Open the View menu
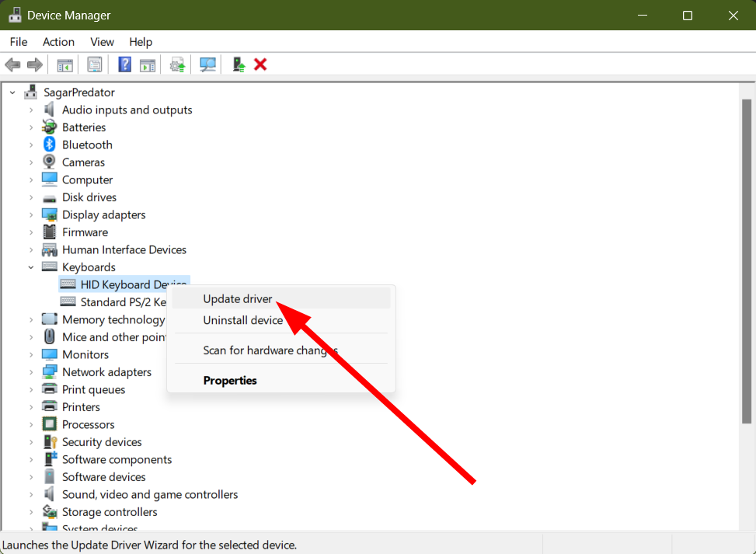This screenshot has height=554, width=756. (102, 42)
